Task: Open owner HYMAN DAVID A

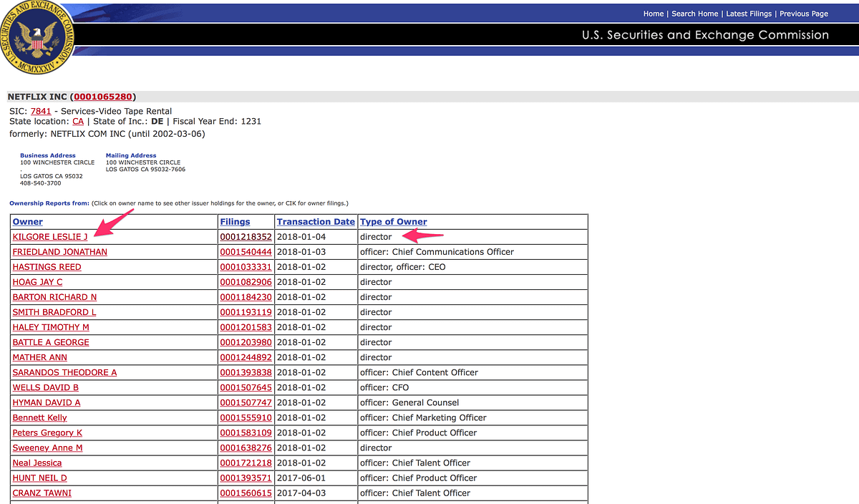Action: pos(46,402)
